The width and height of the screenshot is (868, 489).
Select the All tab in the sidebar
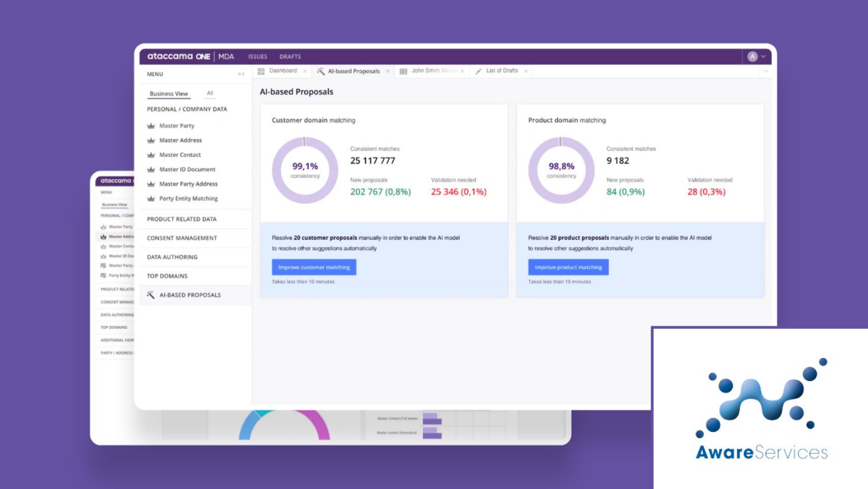[209, 93]
